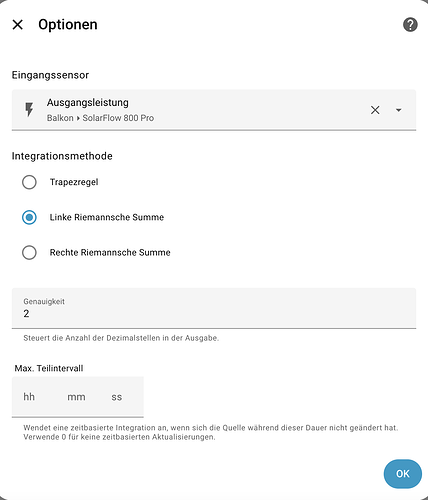Select the Linke Riemannsche Summe radio button

click(x=29, y=217)
